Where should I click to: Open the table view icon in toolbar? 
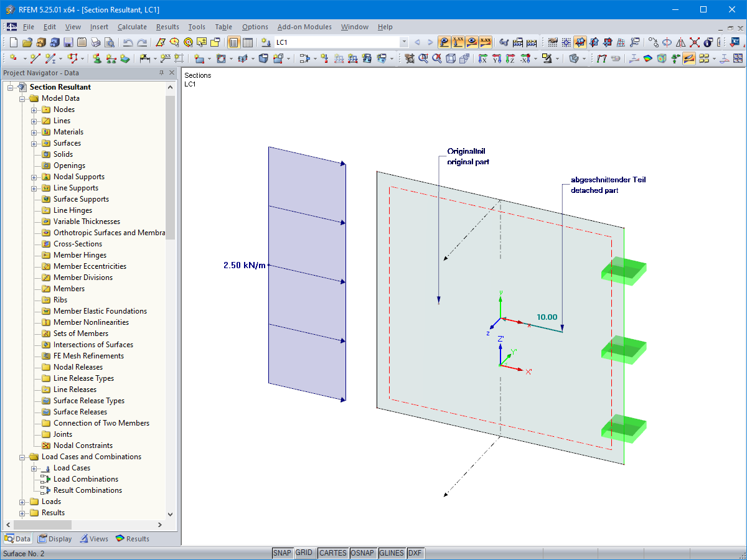tap(248, 42)
